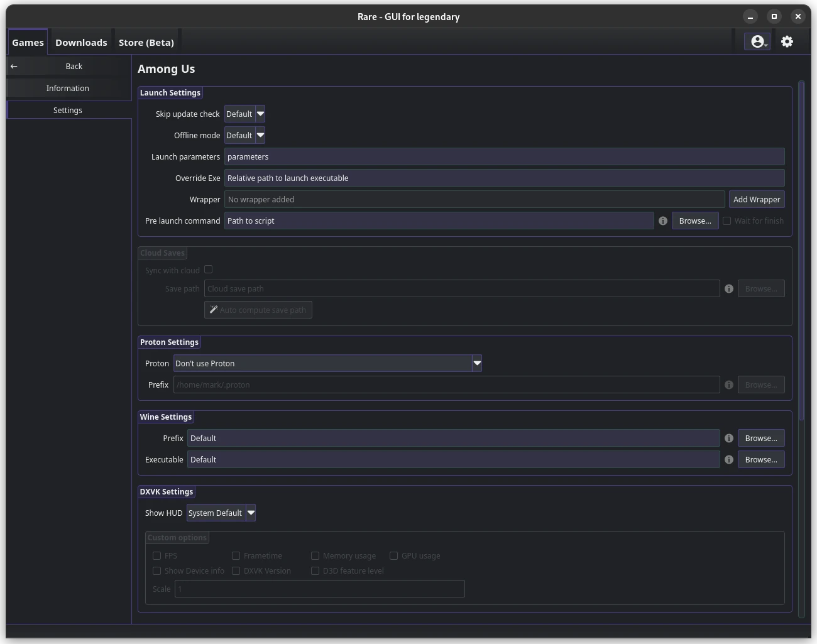Toggle Sync with cloud checkbox

tap(208, 269)
